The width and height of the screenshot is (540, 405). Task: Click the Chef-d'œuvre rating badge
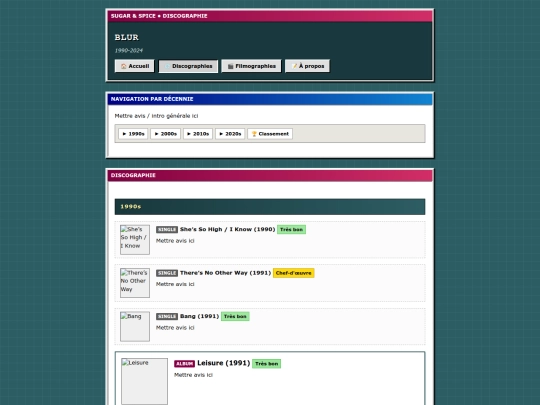click(293, 273)
